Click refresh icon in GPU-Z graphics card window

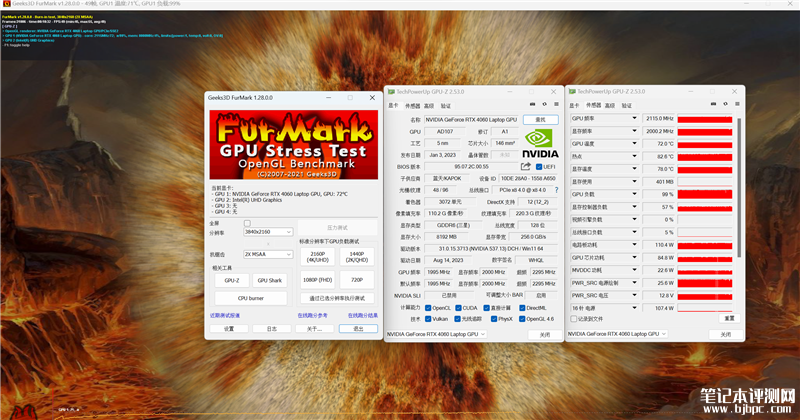544,104
